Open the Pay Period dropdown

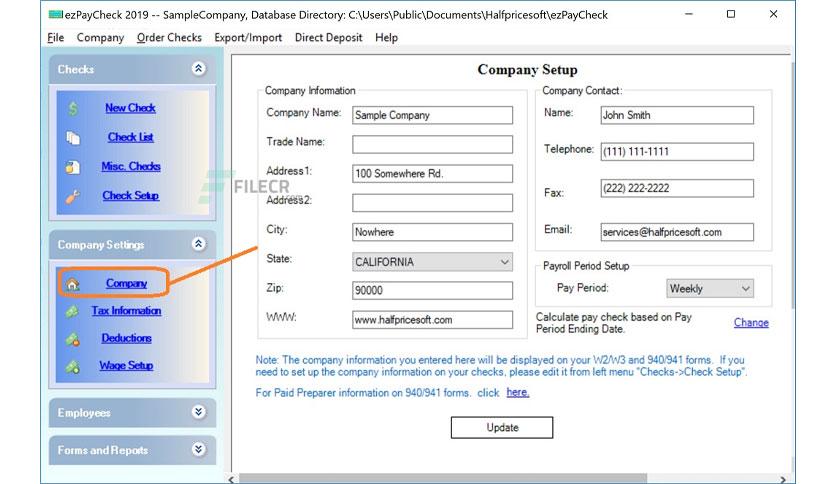(x=710, y=288)
